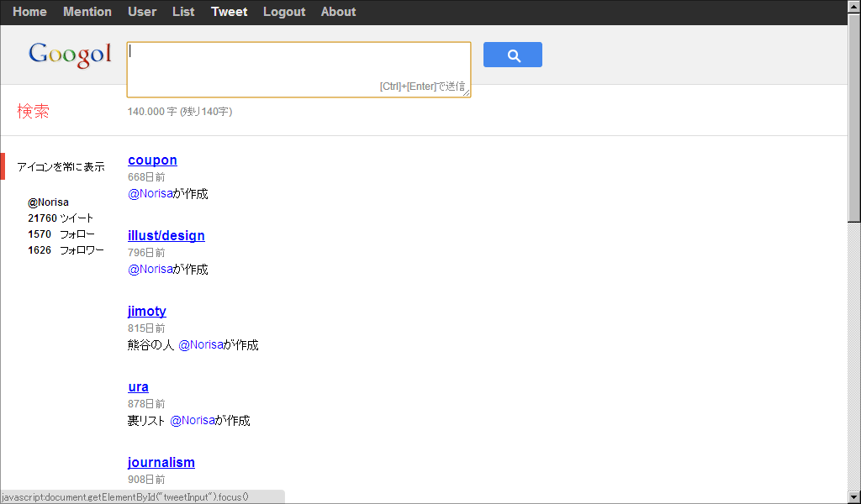Click the Googol logo
Screen dimensions: 861x504
click(x=71, y=55)
